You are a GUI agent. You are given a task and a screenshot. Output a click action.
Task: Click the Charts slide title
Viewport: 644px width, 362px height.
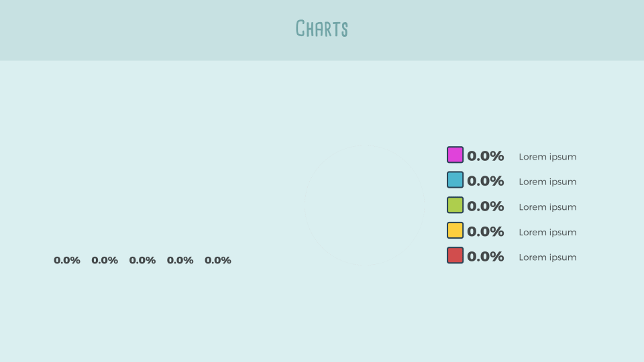pyautogui.click(x=322, y=29)
